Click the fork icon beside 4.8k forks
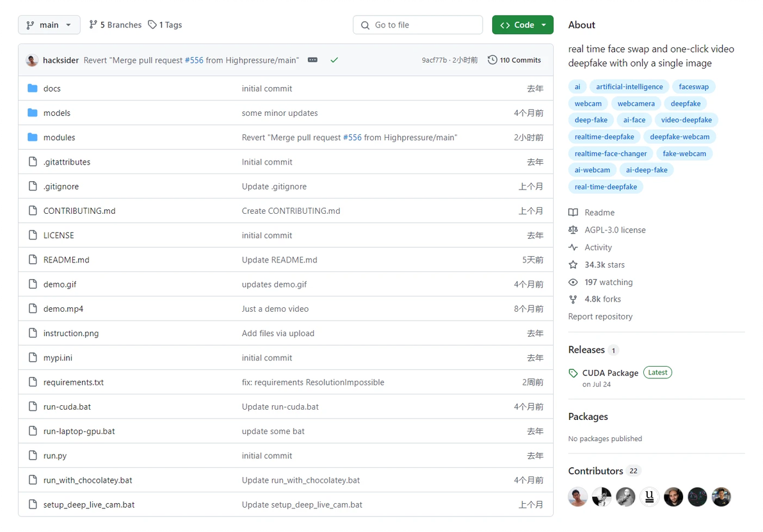This screenshot has width=763, height=532. pyautogui.click(x=573, y=299)
